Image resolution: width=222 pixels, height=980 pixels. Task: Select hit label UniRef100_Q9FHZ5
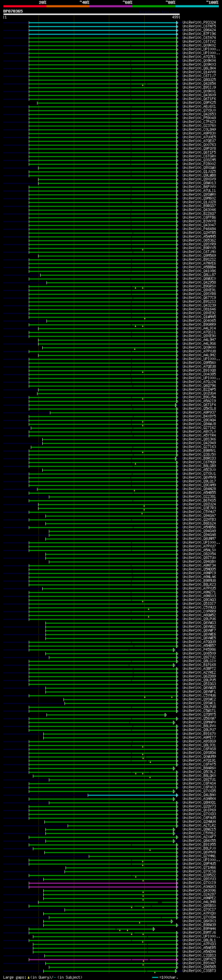(x=199, y=959)
